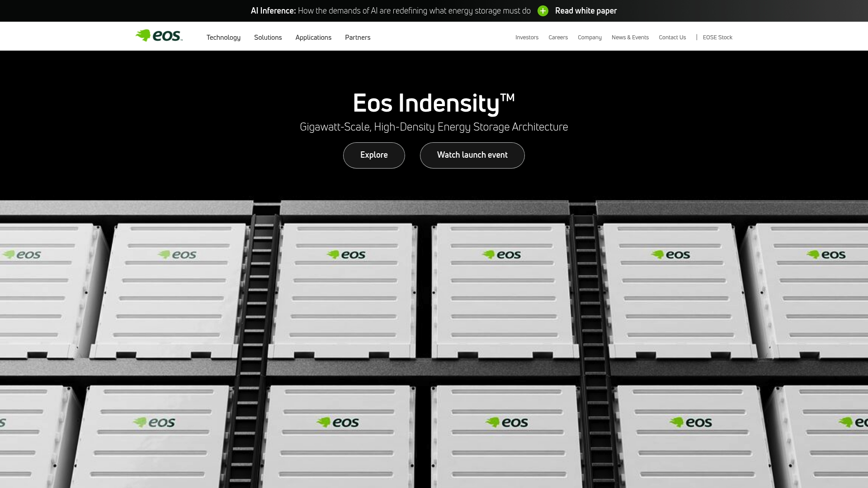Click the green plus icon in the banner
Image resolution: width=868 pixels, height=488 pixels.
543,11
